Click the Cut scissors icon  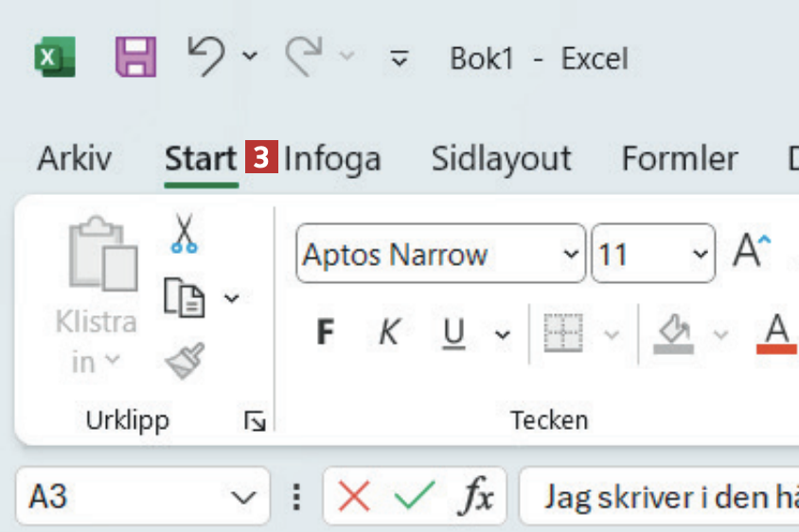pos(184,233)
